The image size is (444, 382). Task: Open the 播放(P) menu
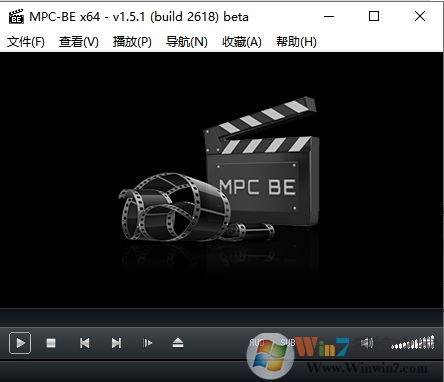pos(132,42)
